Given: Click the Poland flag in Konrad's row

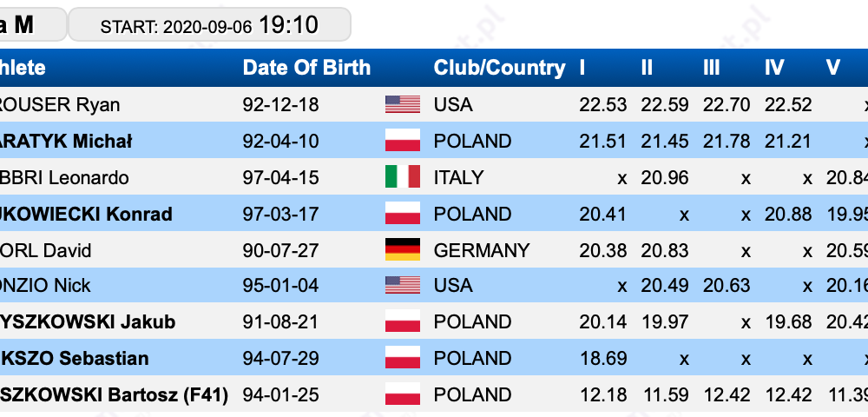Looking at the screenshot, I should tap(403, 213).
